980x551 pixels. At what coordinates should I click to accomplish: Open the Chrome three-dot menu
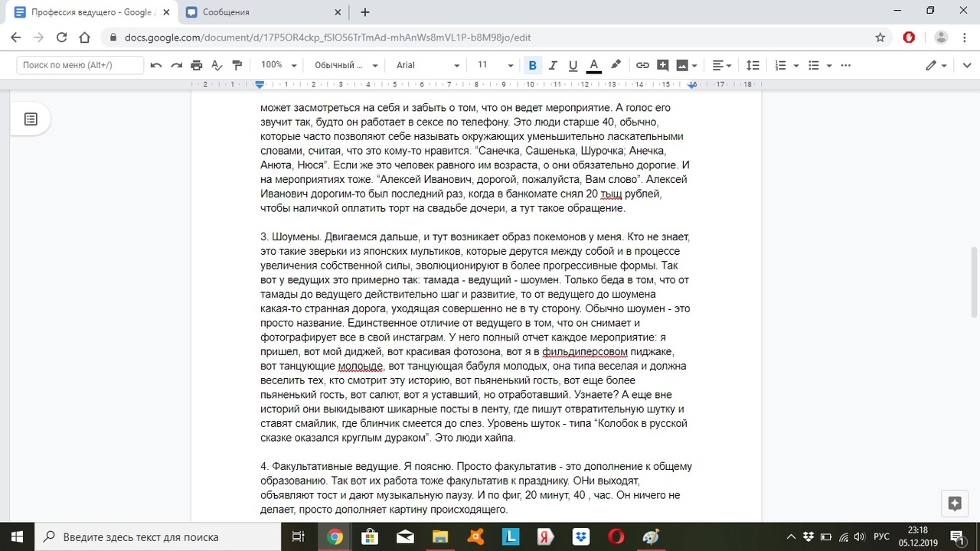(964, 37)
